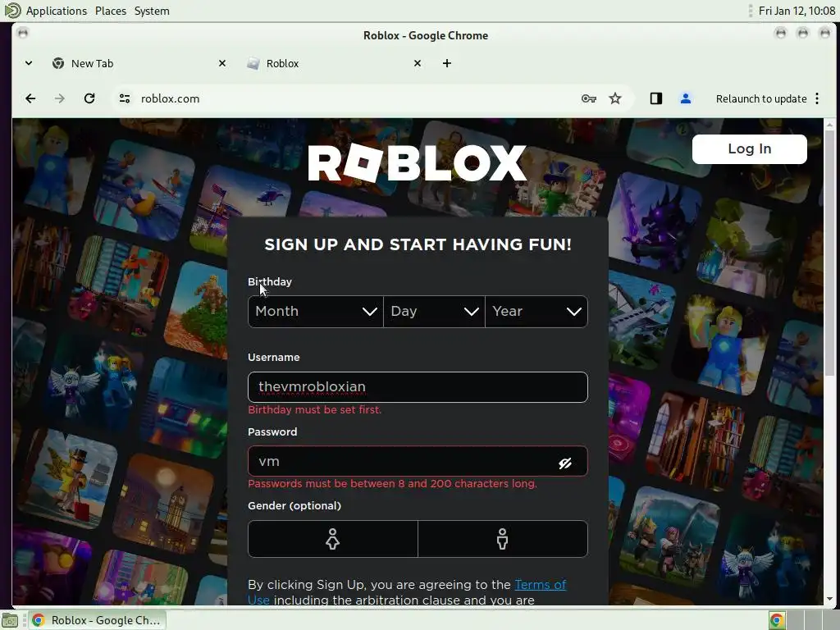
Task: Open the saved passwords key icon
Action: click(x=589, y=98)
